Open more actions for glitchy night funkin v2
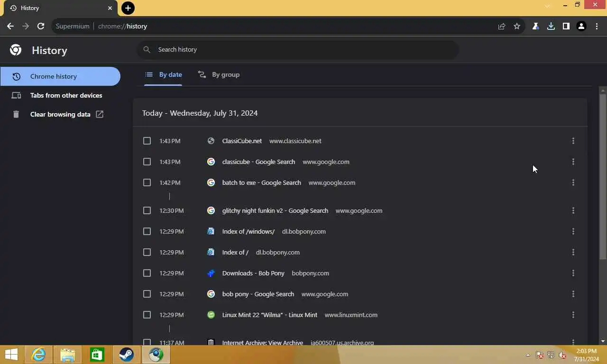 pyautogui.click(x=573, y=210)
